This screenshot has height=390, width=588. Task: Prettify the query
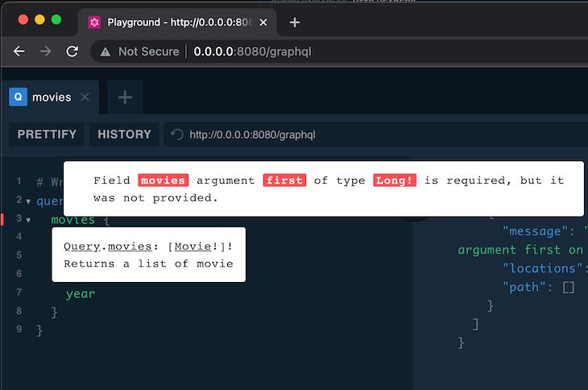coord(47,135)
